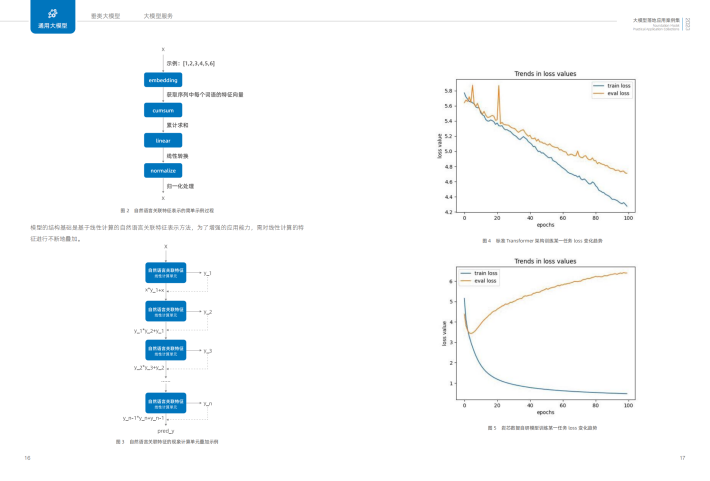Click the chart title above Figure 4
710x481 pixels.
pos(545,73)
